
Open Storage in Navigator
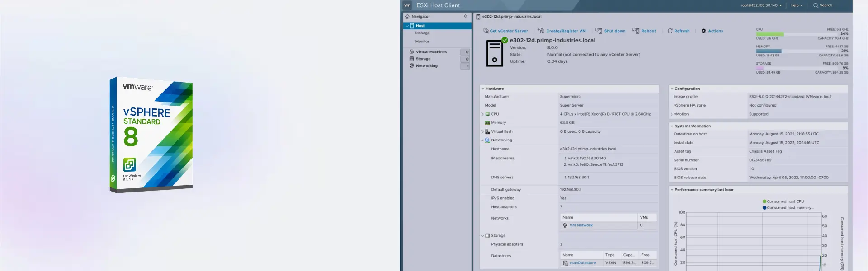(423, 59)
